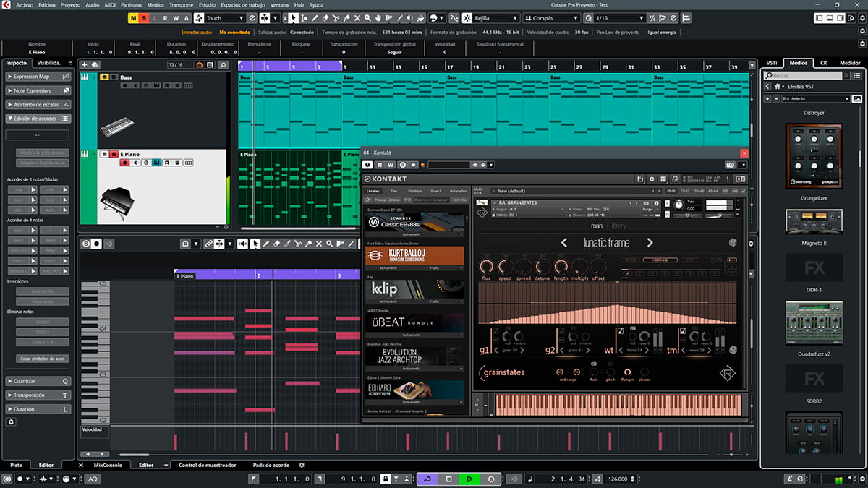The image size is (868, 488).
Task: Click the add track plus button
Action: pos(85,65)
